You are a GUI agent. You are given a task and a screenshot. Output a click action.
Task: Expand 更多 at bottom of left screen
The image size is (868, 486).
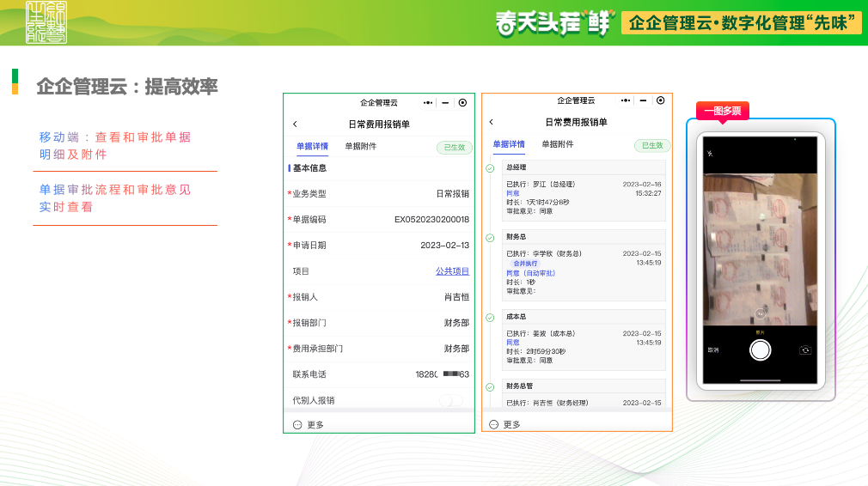tap(309, 424)
